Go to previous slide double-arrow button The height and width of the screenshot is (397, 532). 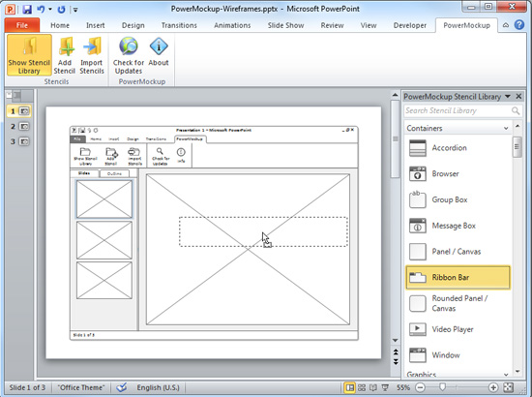(396, 351)
